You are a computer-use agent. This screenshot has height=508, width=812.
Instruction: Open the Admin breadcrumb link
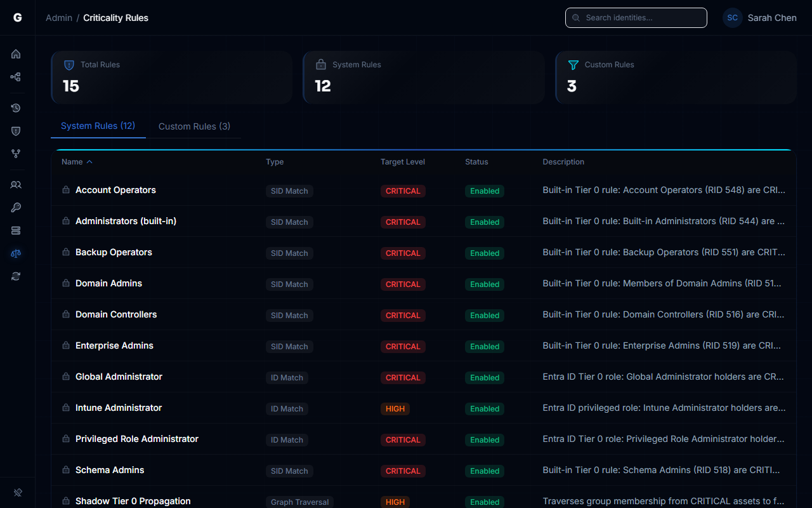click(x=59, y=18)
